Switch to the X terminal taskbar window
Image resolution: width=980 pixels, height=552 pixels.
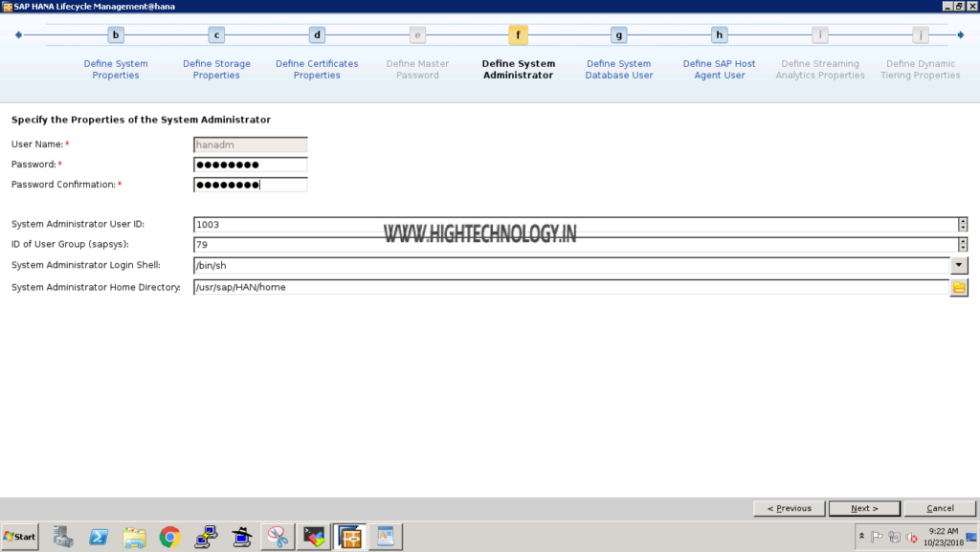tap(314, 537)
